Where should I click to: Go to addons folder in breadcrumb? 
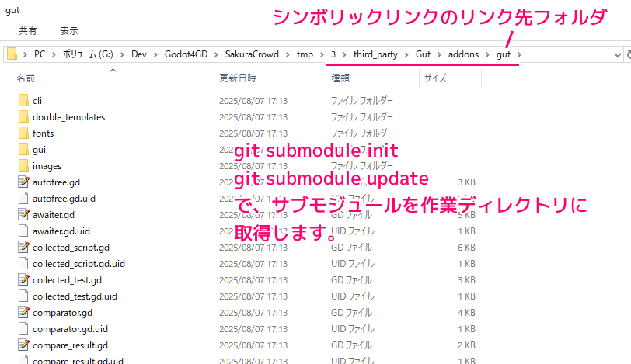click(464, 55)
